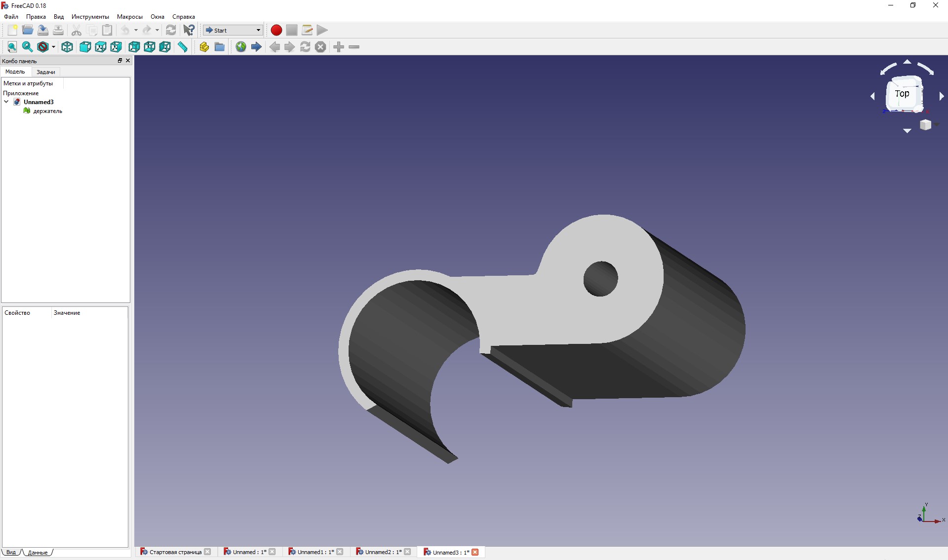Screen dimensions: 948x560
Task: Click the yellow Part creation icon
Action: pyautogui.click(x=204, y=47)
